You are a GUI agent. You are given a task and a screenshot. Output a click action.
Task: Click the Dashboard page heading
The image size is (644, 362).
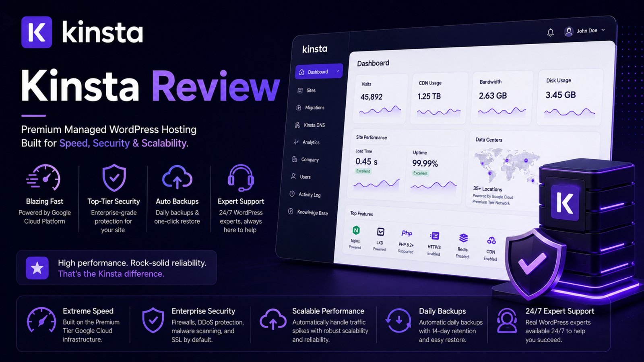373,63
